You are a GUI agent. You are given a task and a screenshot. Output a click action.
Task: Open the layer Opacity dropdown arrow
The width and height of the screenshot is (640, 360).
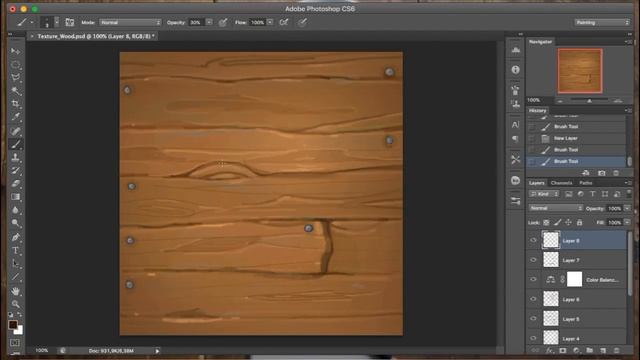pos(627,208)
